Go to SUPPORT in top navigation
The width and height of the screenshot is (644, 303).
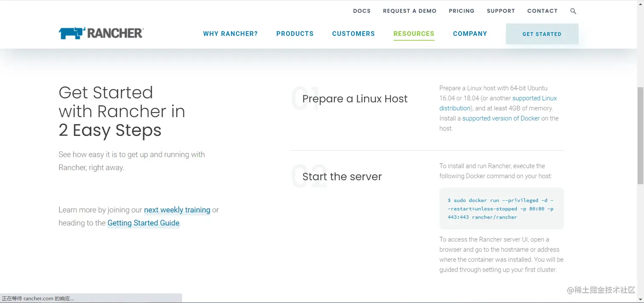(501, 11)
